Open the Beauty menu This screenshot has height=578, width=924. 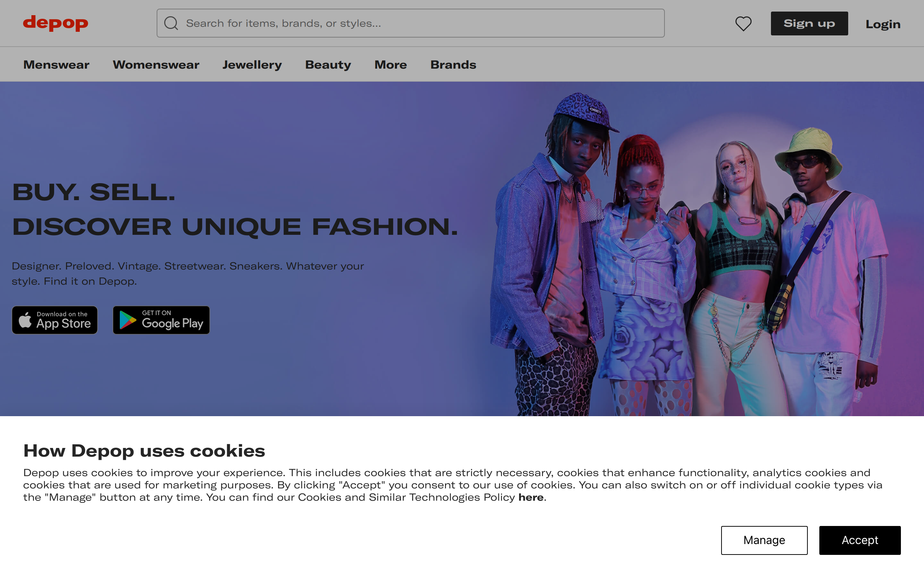328,65
